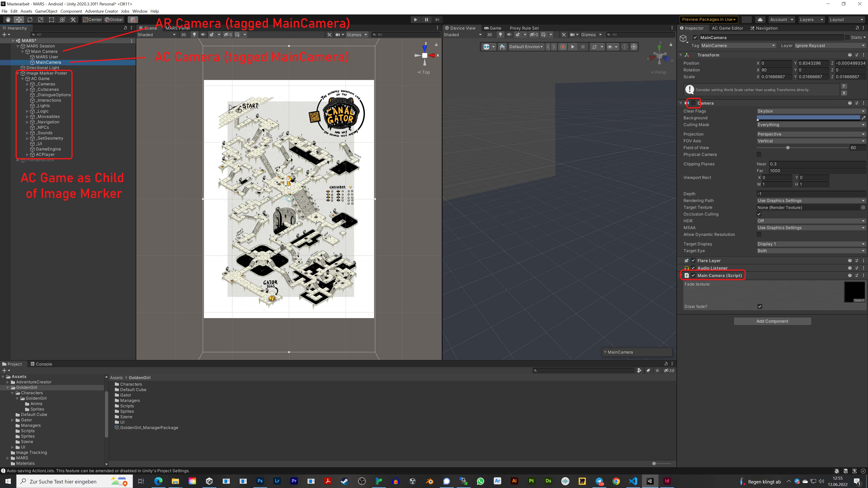Click Select on the Fade texture slot
This screenshot has height=488, width=868.
click(x=859, y=300)
